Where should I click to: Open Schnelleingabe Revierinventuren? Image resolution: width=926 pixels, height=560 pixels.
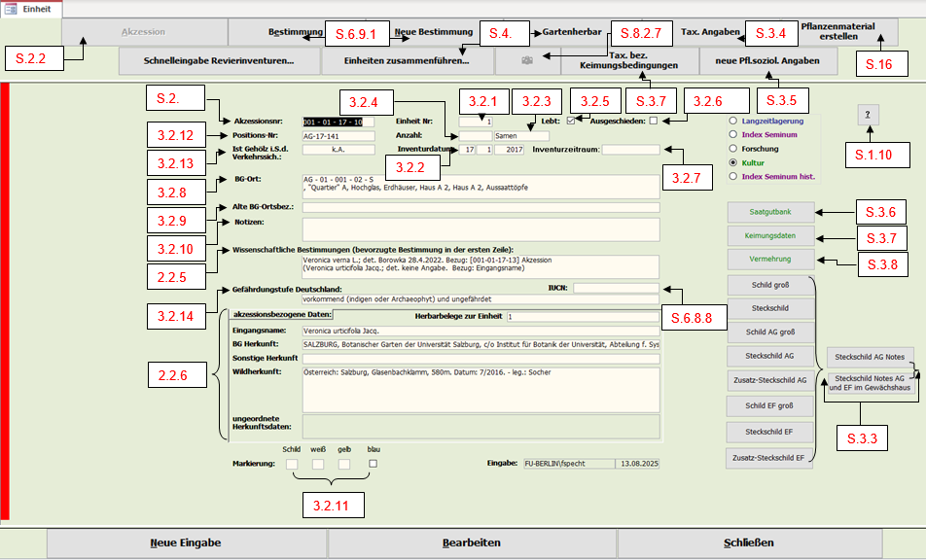218,61
